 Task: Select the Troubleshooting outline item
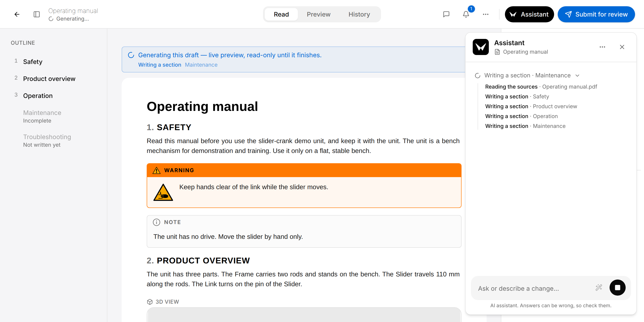click(47, 140)
